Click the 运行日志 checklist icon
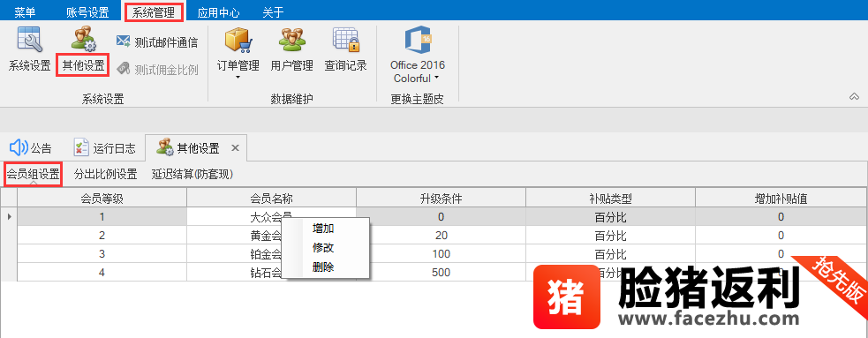 81,147
